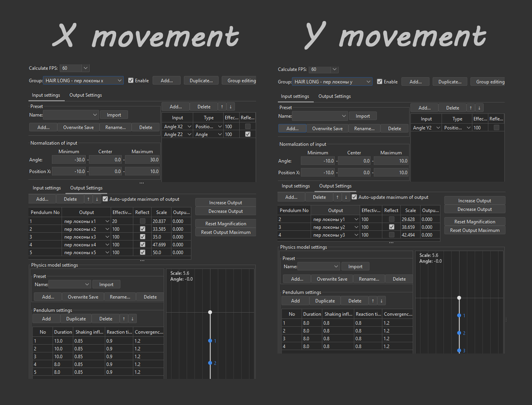
Task: Switch to lower Input settings tab in Y panel
Action: tap(296, 186)
